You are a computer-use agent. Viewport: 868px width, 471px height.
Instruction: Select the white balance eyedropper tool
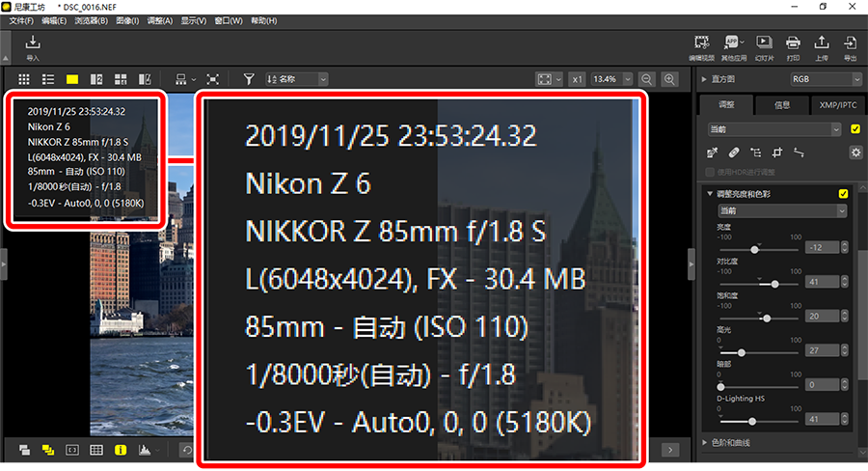point(712,152)
